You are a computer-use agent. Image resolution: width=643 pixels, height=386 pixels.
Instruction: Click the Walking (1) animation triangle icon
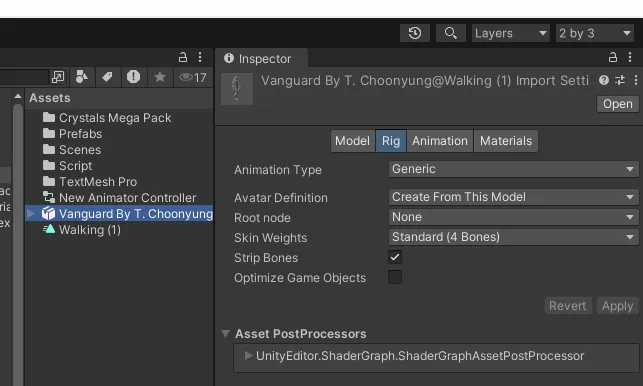coord(49,229)
